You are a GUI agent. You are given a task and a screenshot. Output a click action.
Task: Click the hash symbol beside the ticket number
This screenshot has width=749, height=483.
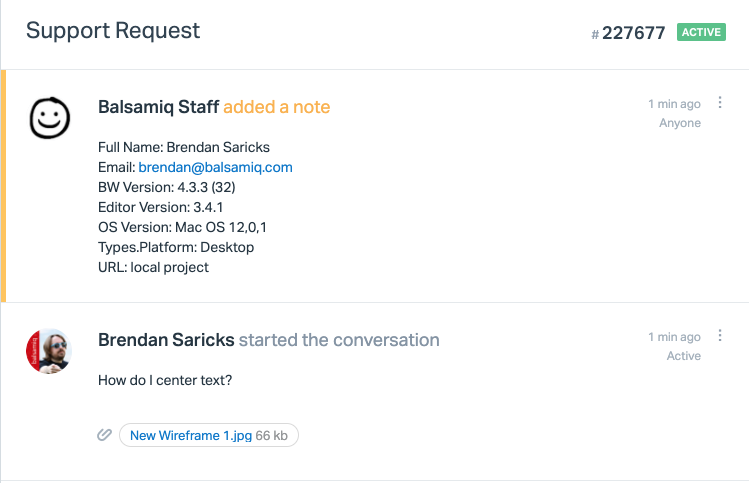pos(595,35)
